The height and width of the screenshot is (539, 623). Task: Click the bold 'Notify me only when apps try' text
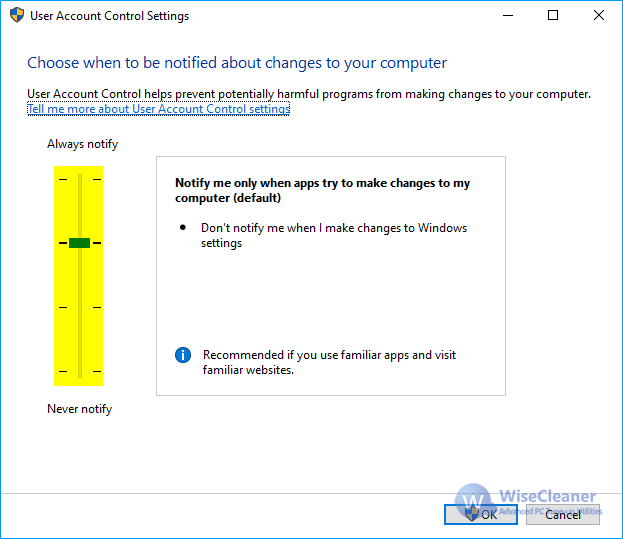[323, 190]
